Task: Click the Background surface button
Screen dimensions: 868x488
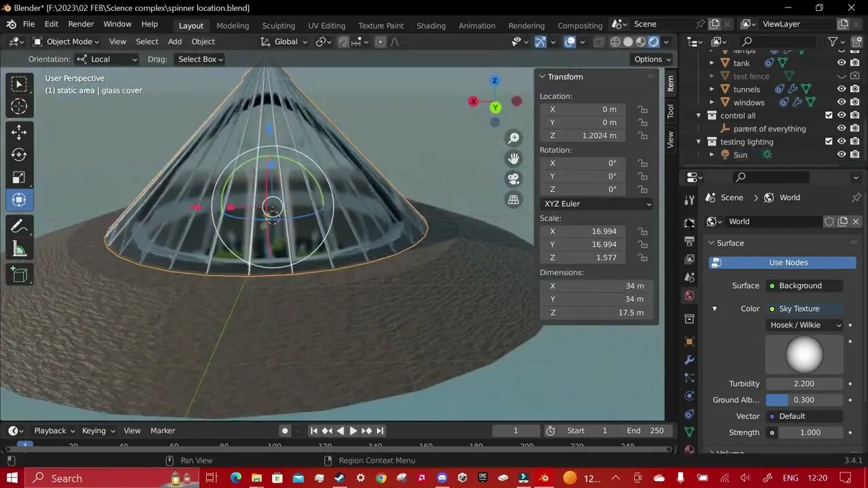Action: pyautogui.click(x=805, y=286)
